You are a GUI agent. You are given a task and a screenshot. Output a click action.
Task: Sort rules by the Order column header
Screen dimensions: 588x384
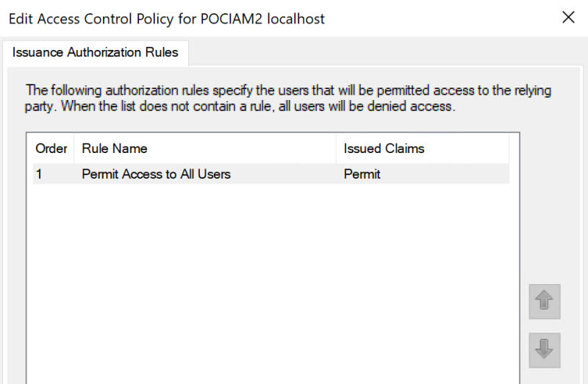tap(51, 149)
